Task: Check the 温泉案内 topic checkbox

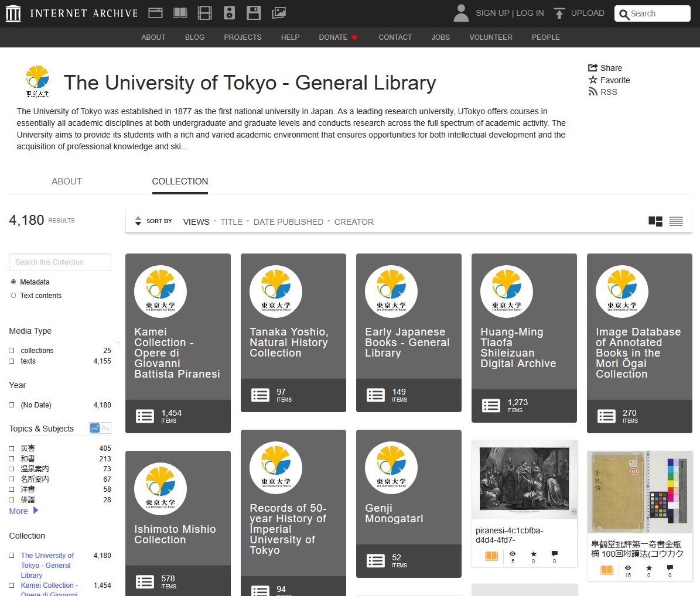Action: coord(12,469)
